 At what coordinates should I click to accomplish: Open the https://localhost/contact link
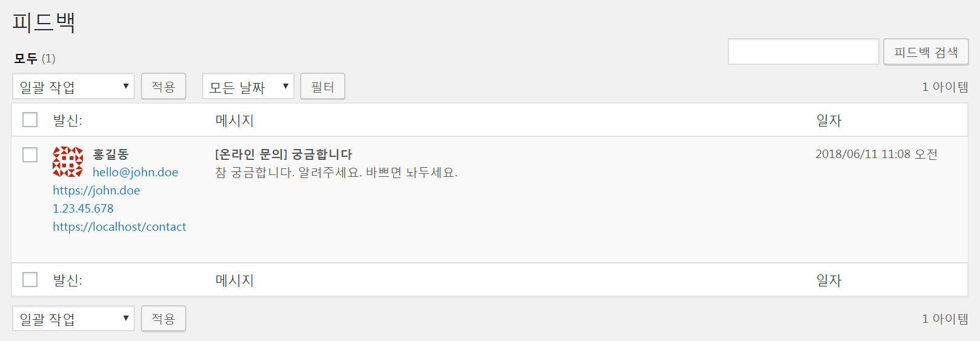119,227
